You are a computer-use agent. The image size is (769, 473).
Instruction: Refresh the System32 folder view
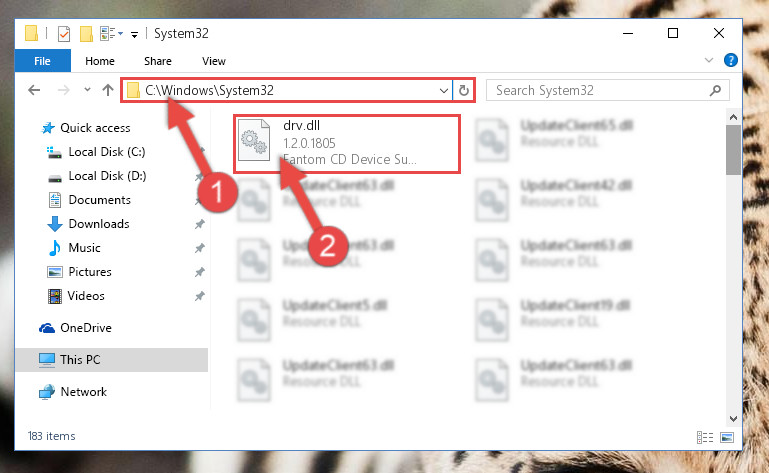click(463, 90)
